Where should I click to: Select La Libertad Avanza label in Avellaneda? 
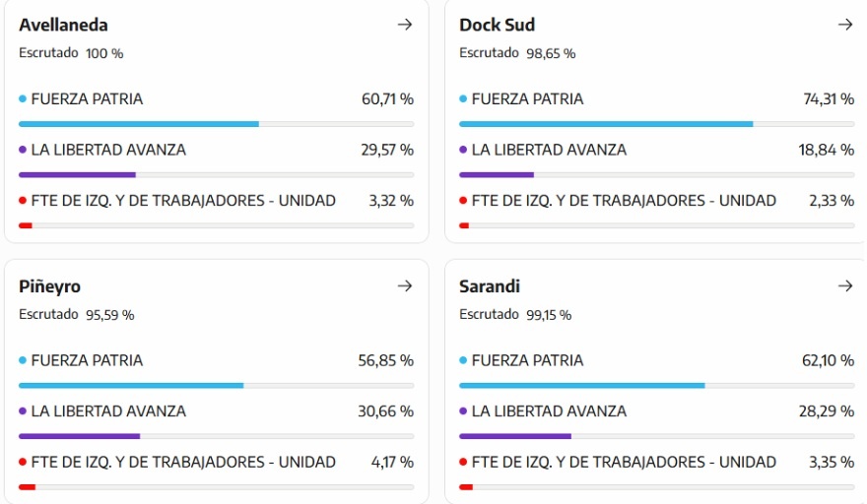click(108, 150)
